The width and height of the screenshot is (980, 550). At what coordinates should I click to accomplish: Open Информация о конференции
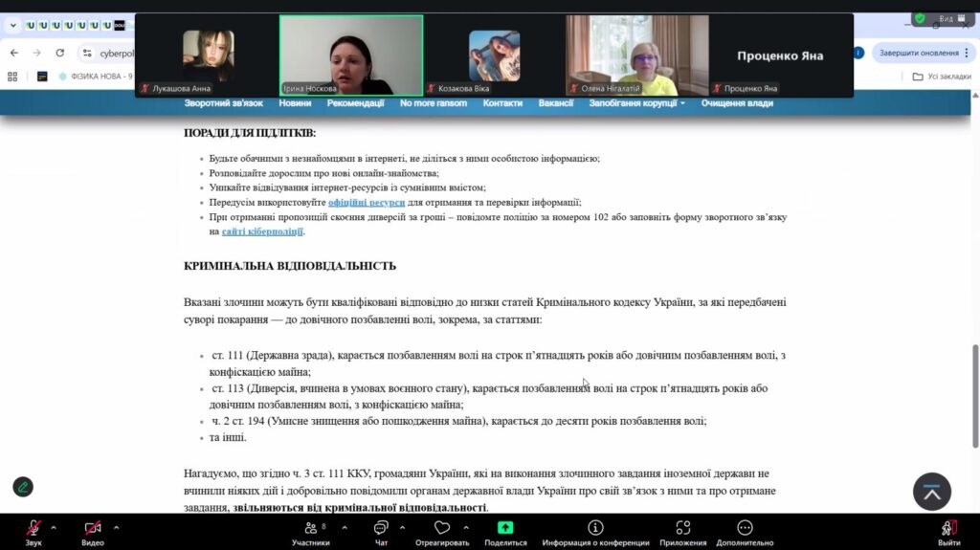coord(595,528)
